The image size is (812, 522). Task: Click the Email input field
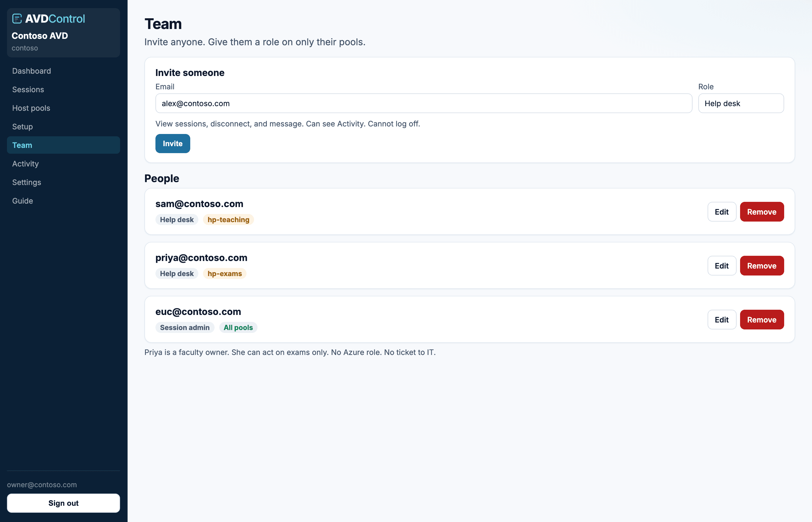424,103
